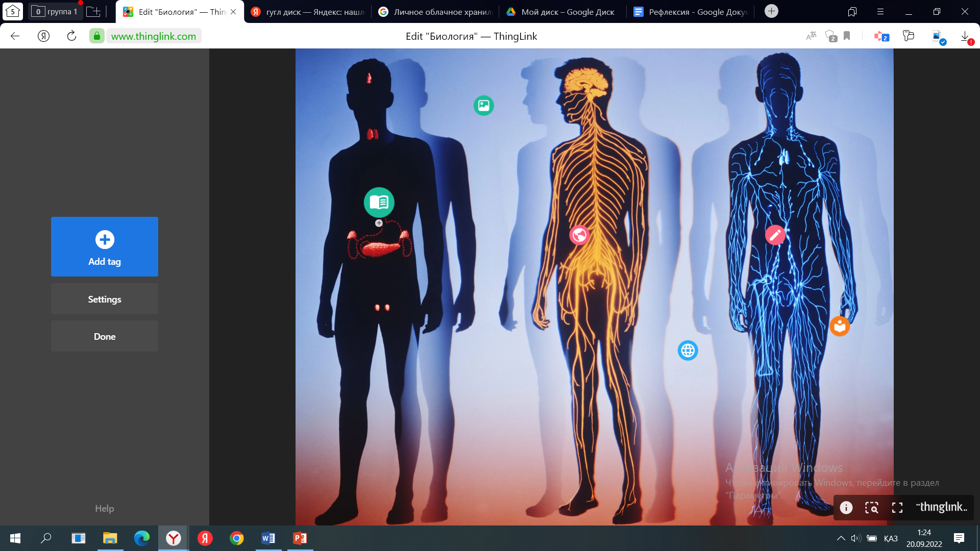Open new browser tab with plus

pos(771,11)
